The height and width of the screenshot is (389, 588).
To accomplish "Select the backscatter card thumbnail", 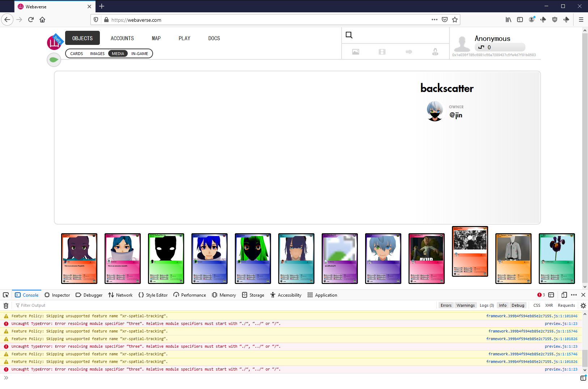I will pos(470,251).
